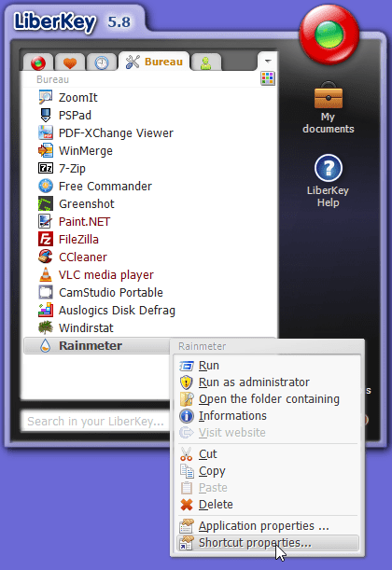
Task: Select Informations menu entry
Action: point(269,416)
